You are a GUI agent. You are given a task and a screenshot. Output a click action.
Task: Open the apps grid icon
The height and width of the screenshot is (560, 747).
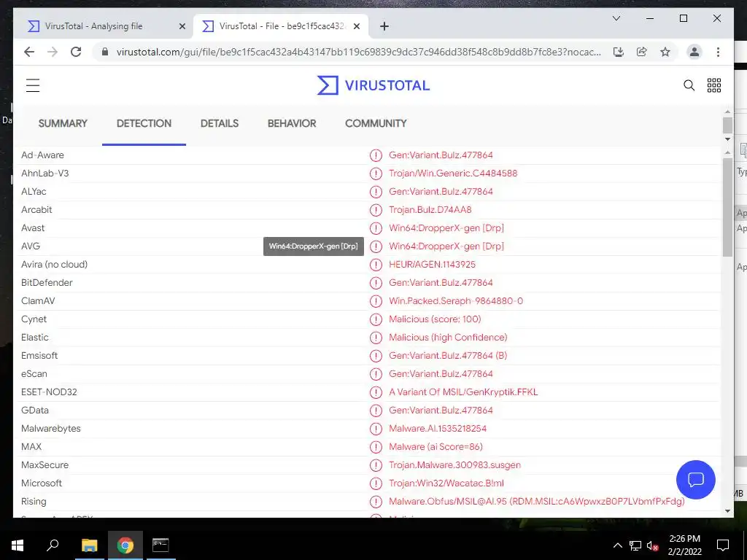[x=714, y=85]
